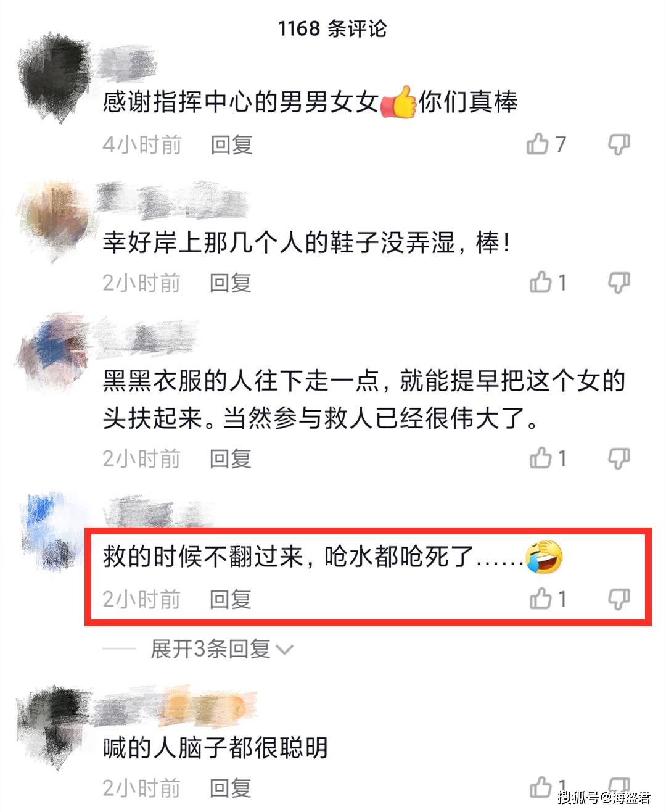
Task: Like the 黑黑衣服的人 comment
Action: coord(540,458)
